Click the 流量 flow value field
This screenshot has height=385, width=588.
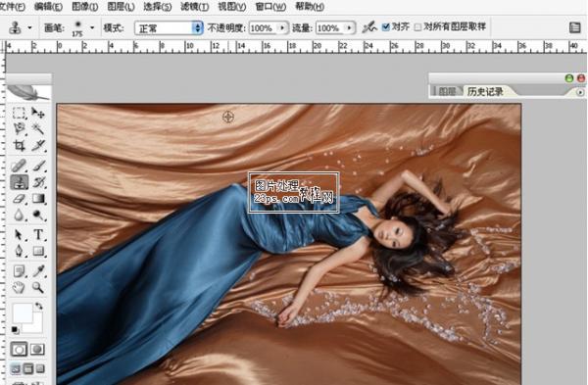click(330, 27)
